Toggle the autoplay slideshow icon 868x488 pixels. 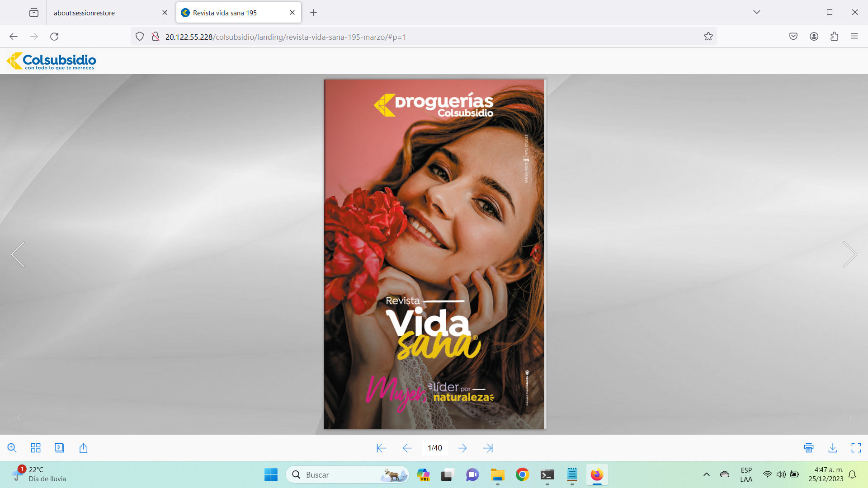59,448
